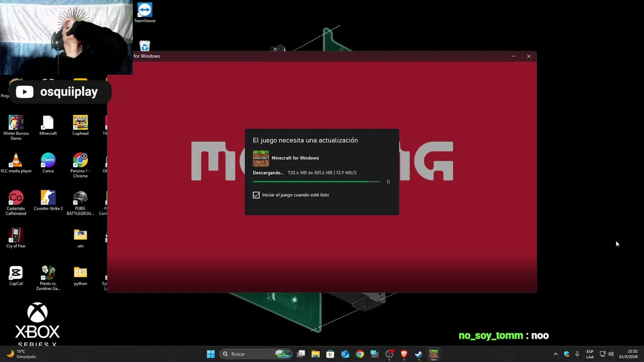644x362 pixels.
Task: Open Brave browser from the taskbar
Action: [x=404, y=354]
